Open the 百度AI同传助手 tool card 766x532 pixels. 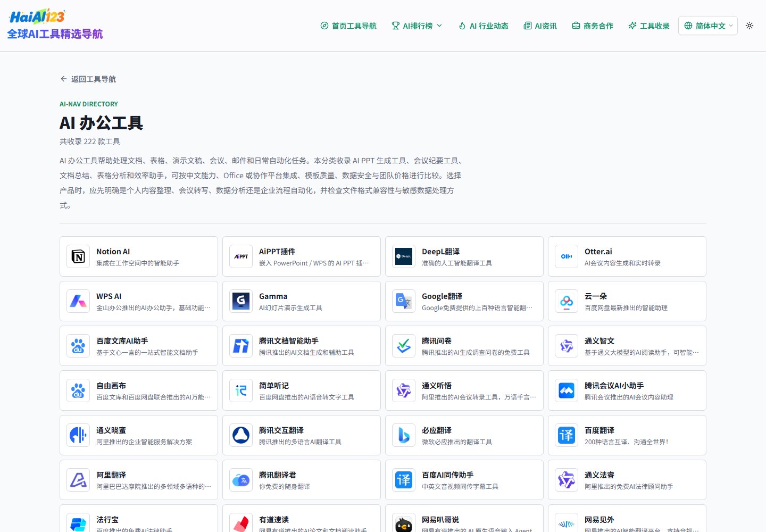[464, 480]
